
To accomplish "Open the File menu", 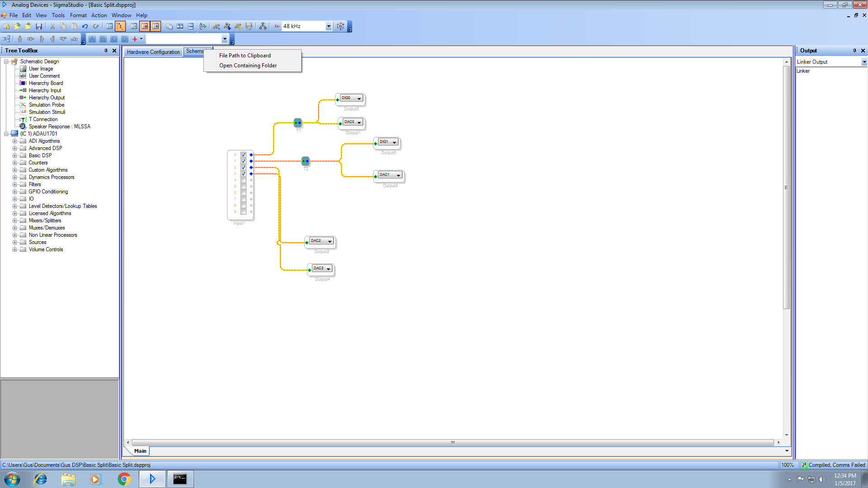I will point(14,15).
